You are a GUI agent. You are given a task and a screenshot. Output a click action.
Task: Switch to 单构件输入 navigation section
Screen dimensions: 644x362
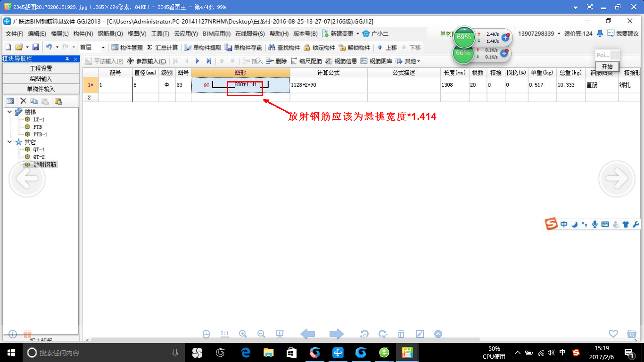[41, 89]
